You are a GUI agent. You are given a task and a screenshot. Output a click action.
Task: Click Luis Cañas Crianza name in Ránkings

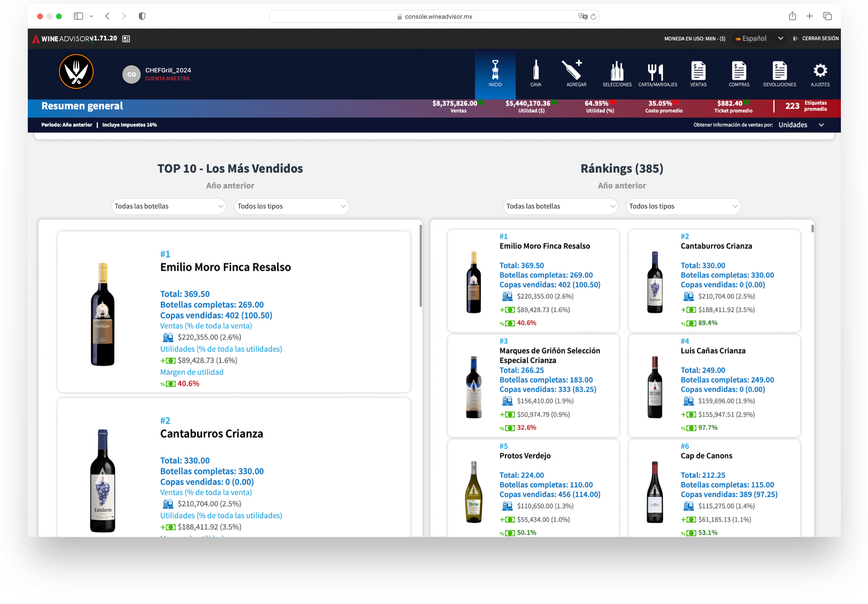[x=713, y=350]
